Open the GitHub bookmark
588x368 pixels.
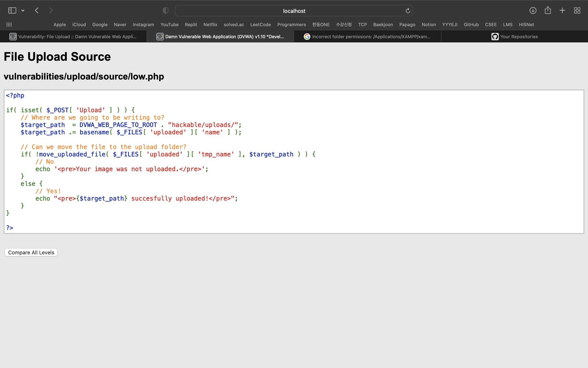coord(471,25)
